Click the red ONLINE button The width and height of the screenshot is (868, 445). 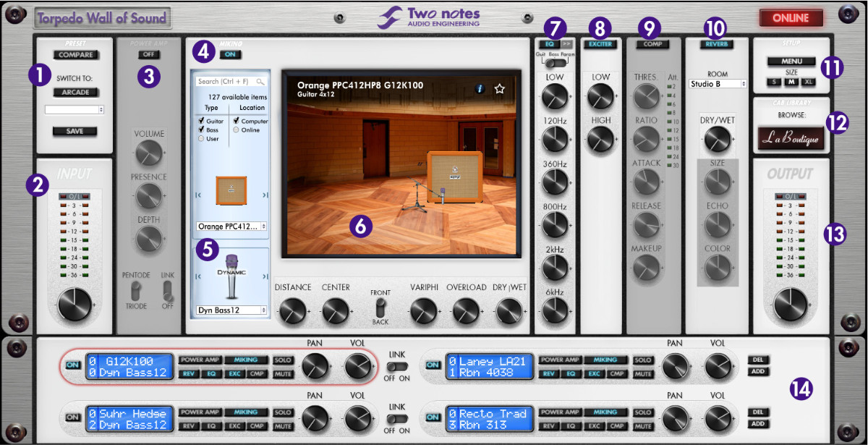point(791,18)
